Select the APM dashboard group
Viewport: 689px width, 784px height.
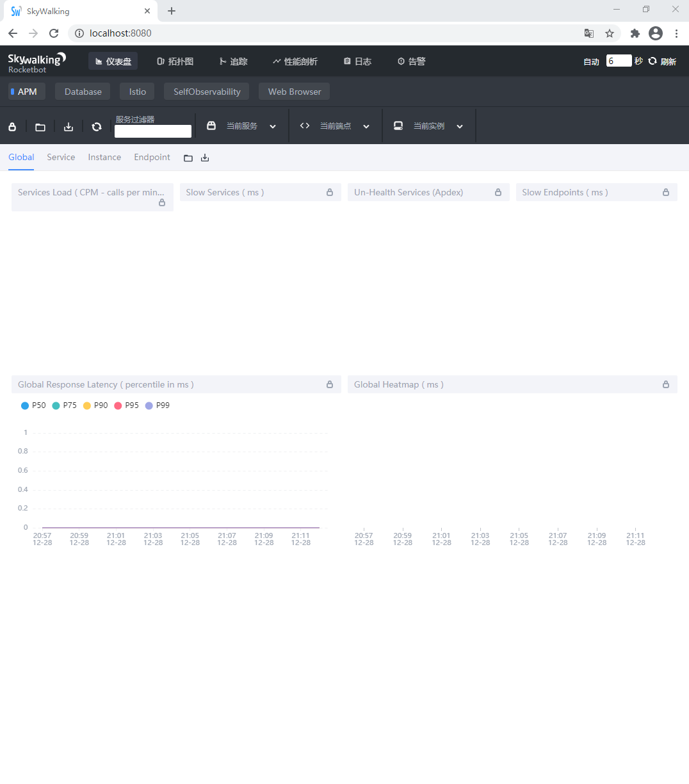[x=26, y=92]
